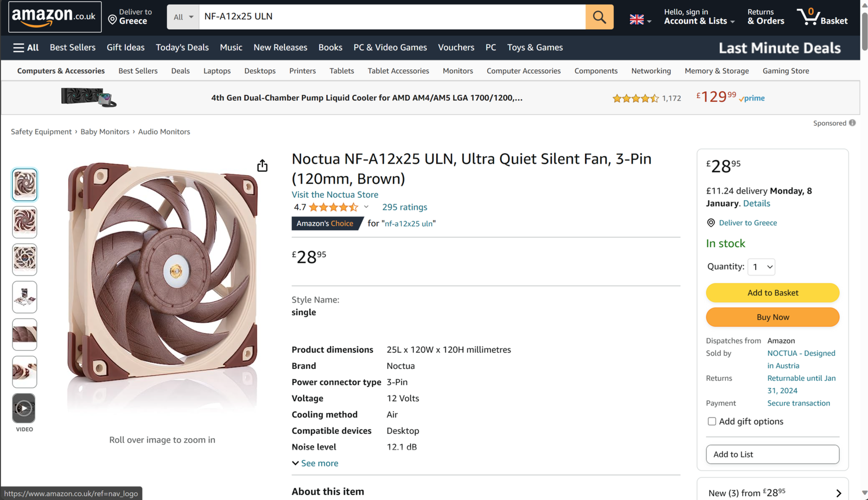Click the share icon above product image
The image size is (868, 500).
coord(262,165)
